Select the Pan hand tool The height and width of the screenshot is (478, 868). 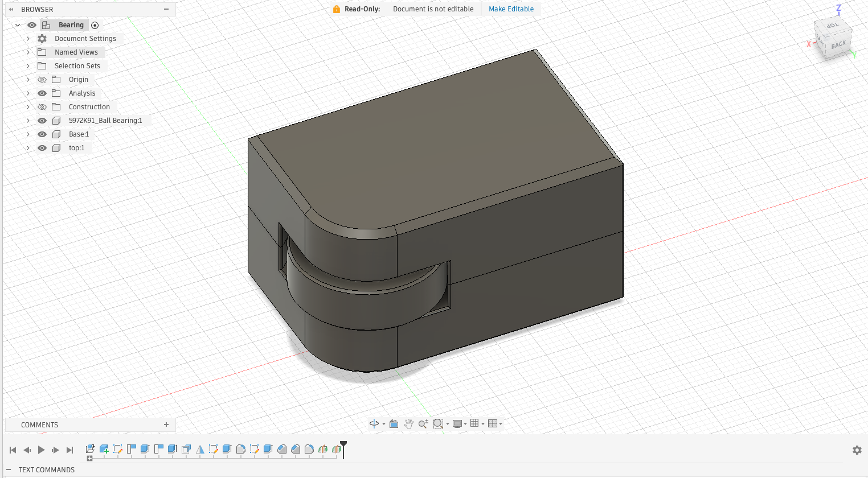tap(408, 423)
